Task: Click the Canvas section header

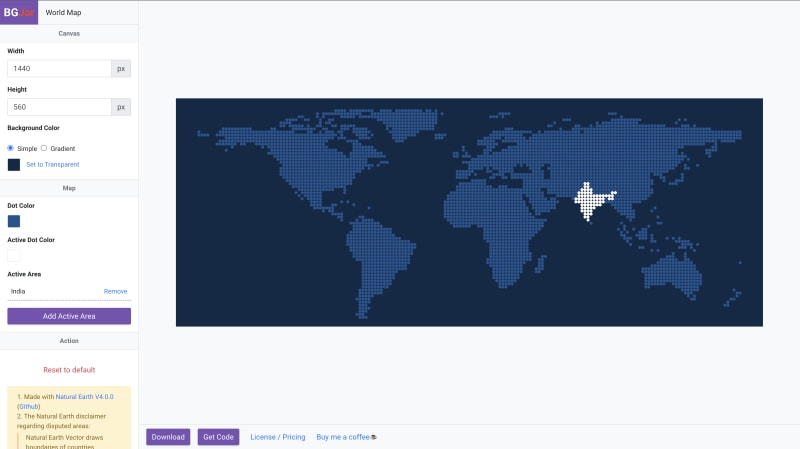Action: (69, 34)
